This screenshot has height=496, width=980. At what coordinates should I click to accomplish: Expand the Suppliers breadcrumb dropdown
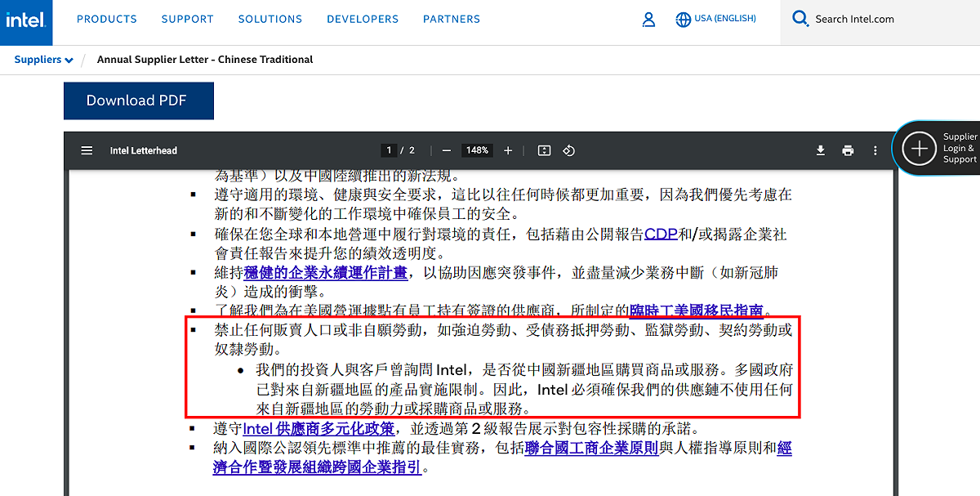[44, 60]
